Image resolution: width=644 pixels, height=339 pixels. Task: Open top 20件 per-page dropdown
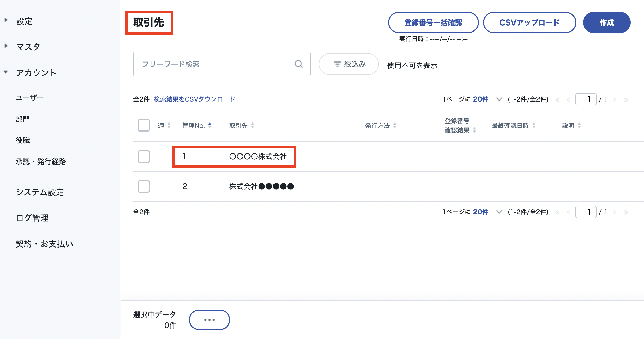487,99
